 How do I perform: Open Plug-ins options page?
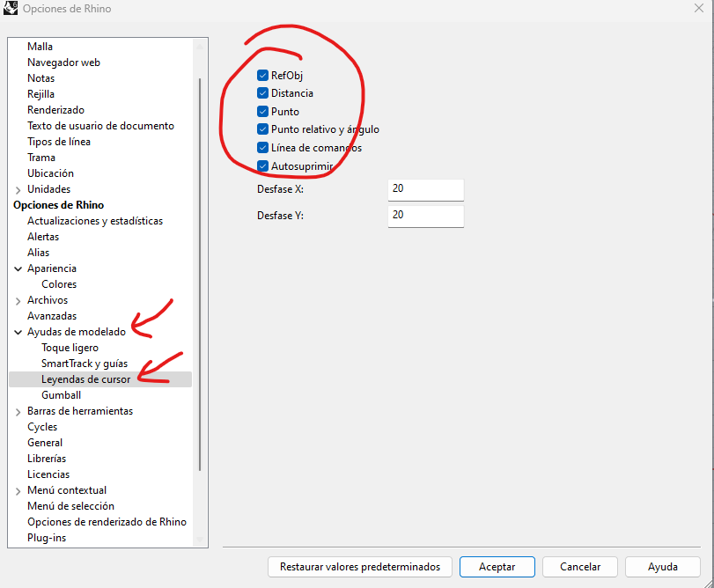47,538
